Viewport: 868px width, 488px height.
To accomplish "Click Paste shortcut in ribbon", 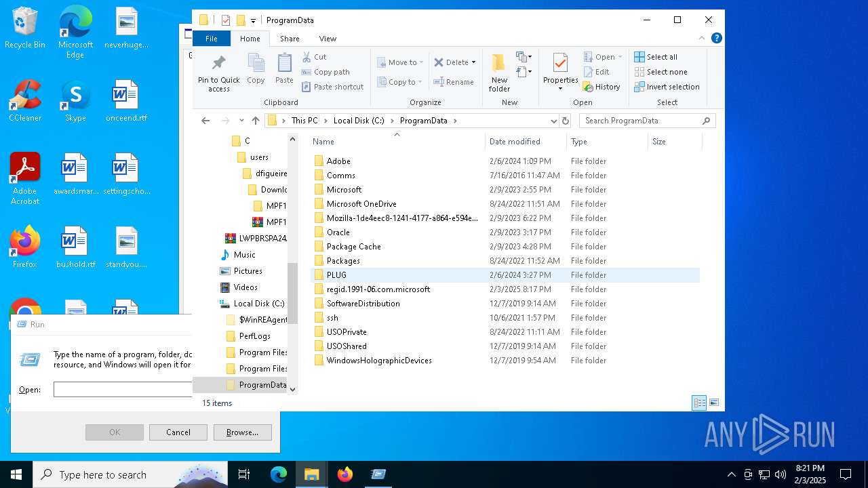I will (333, 87).
